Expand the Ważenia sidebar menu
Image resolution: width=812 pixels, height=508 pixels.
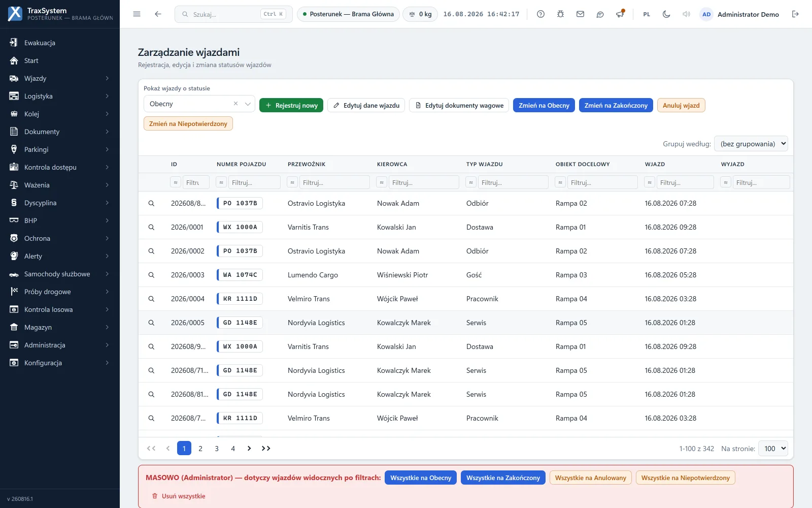point(60,185)
